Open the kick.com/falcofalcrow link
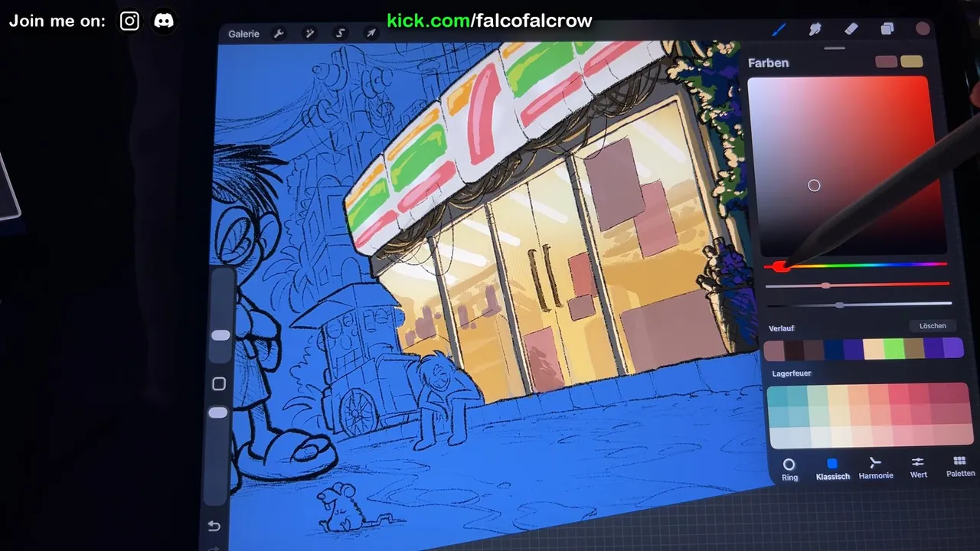The width and height of the screenshot is (980, 551). 489,21
